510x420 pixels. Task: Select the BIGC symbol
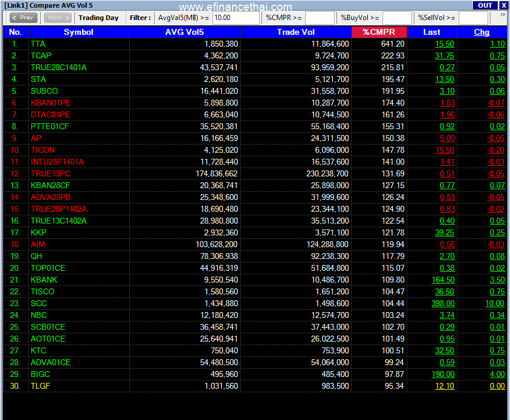[40, 375]
